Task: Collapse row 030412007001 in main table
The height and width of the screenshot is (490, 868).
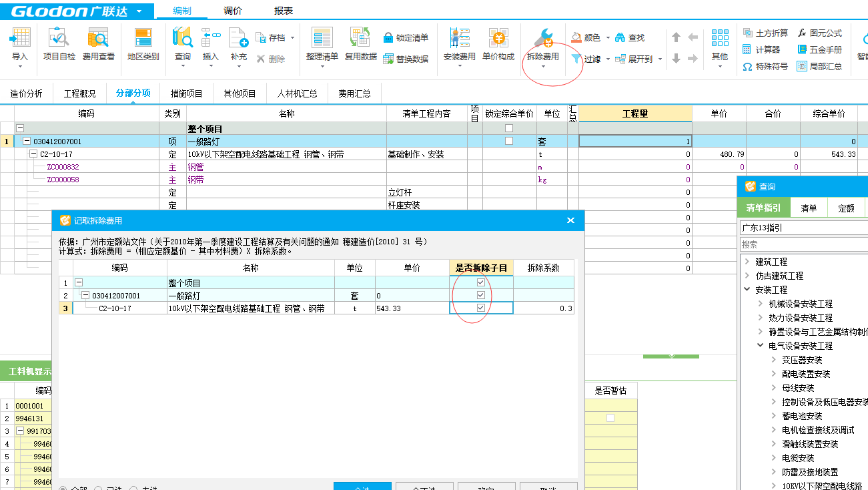Action: coord(27,141)
